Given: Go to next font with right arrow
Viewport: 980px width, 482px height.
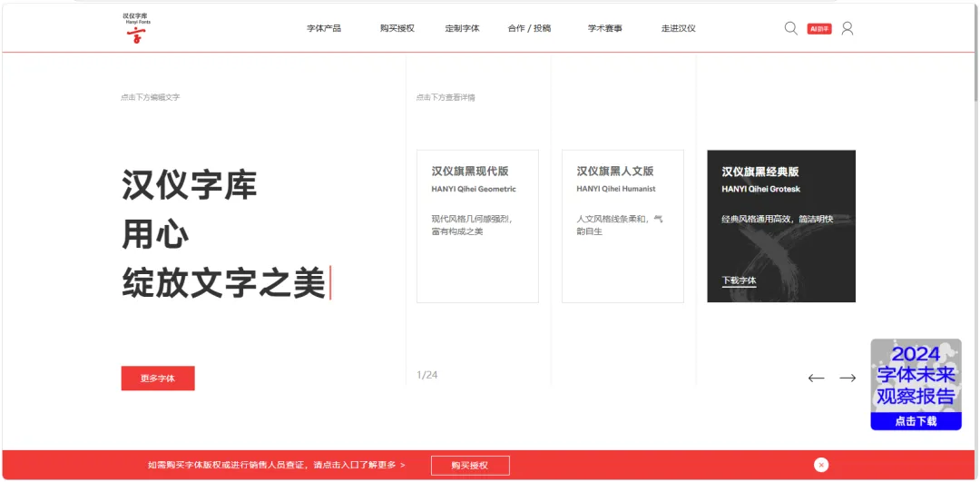Looking at the screenshot, I should (848, 379).
